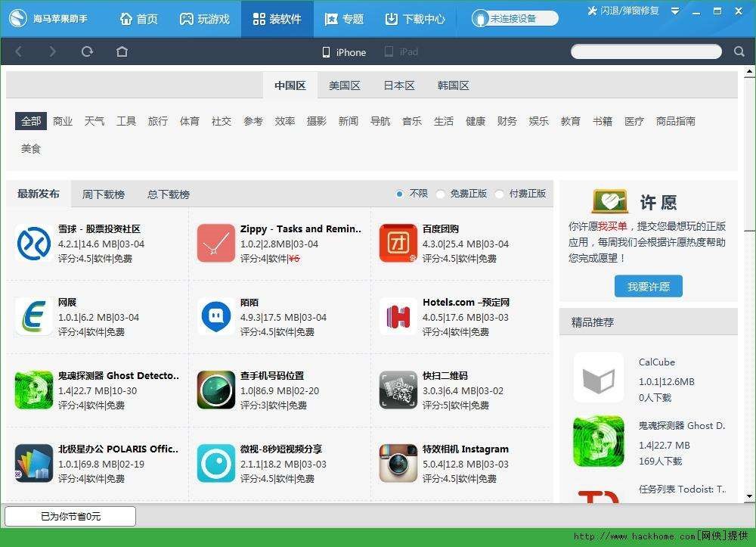Open the 快扫二维码 app icon
The image size is (756, 547).
(398, 390)
